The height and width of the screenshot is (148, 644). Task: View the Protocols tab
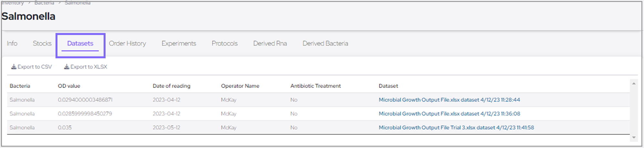[225, 43]
